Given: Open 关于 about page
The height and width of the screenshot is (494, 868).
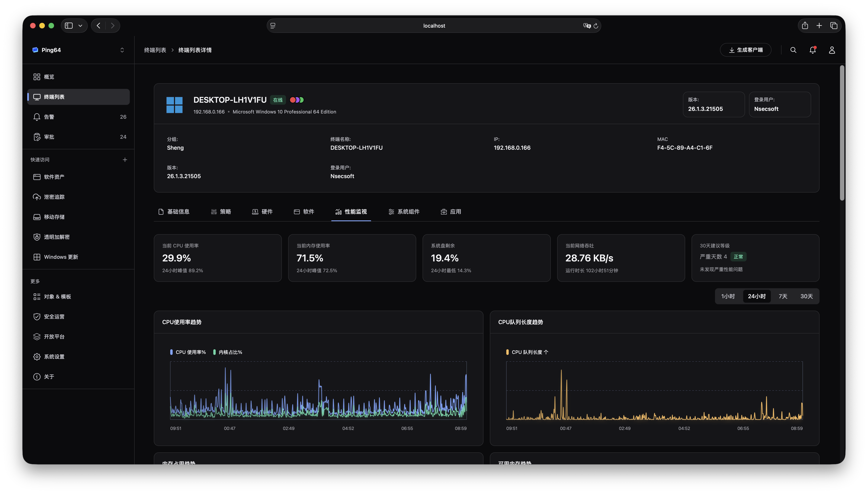Looking at the screenshot, I should click(78, 377).
